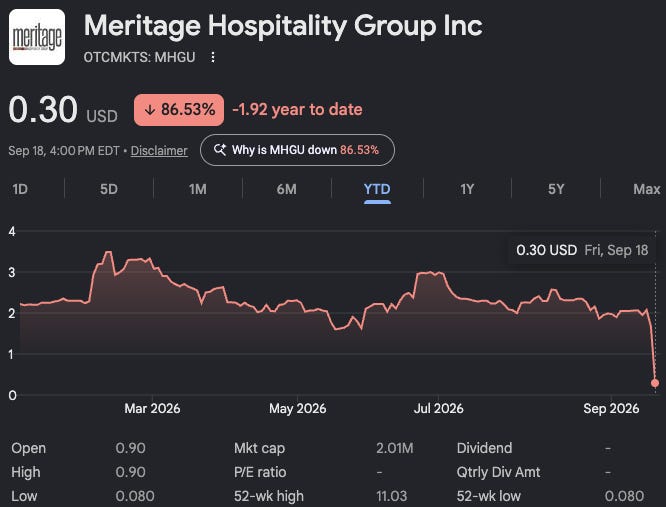This screenshot has height=507, width=666.
Task: Click the 0.30 USD chart tooltip
Action: click(582, 250)
